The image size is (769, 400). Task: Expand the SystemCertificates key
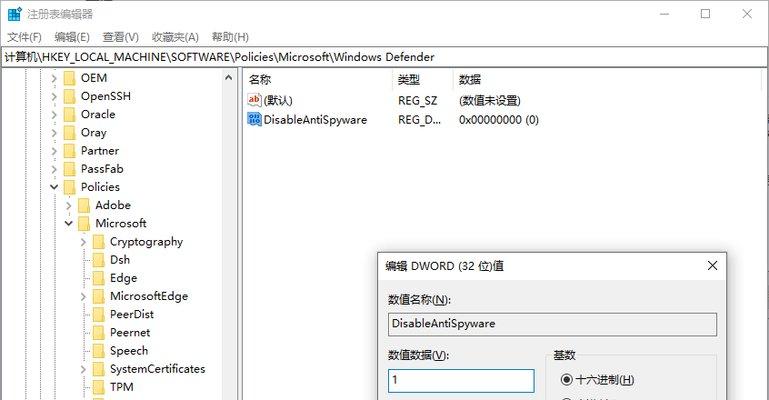(x=83, y=369)
